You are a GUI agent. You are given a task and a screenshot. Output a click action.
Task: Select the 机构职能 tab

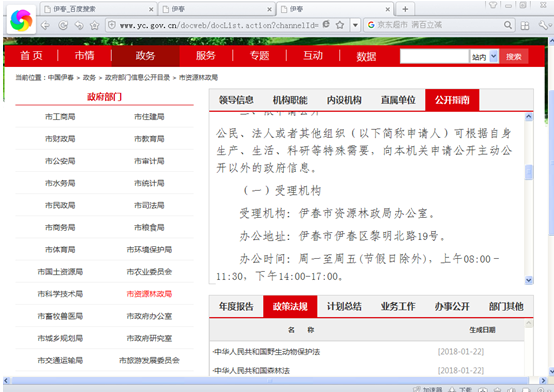pos(290,100)
